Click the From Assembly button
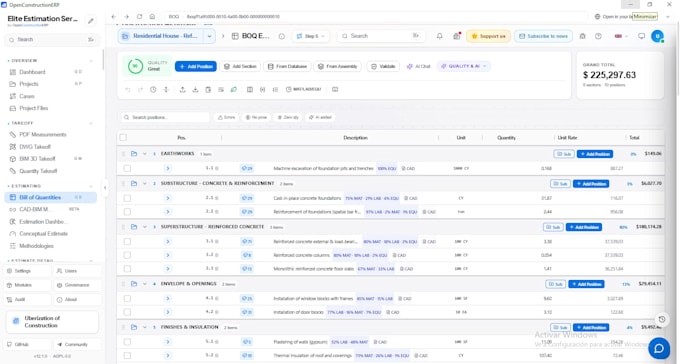680x364 pixels. pos(337,66)
